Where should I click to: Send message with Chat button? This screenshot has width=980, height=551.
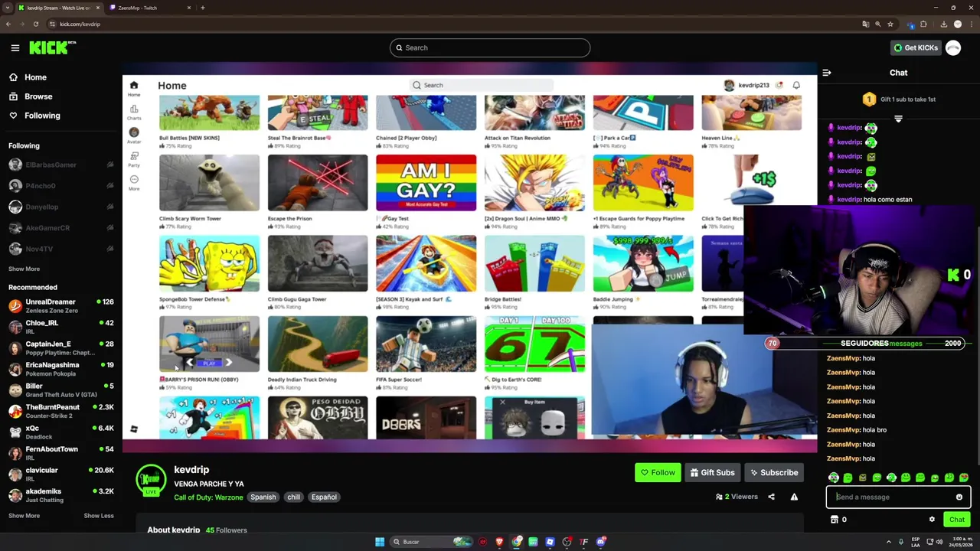pyautogui.click(x=957, y=520)
